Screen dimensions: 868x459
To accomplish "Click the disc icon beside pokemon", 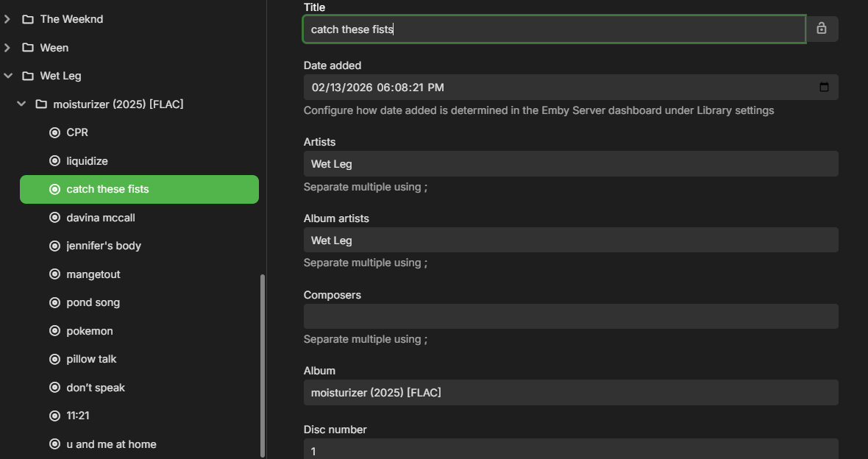I will 54,331.
